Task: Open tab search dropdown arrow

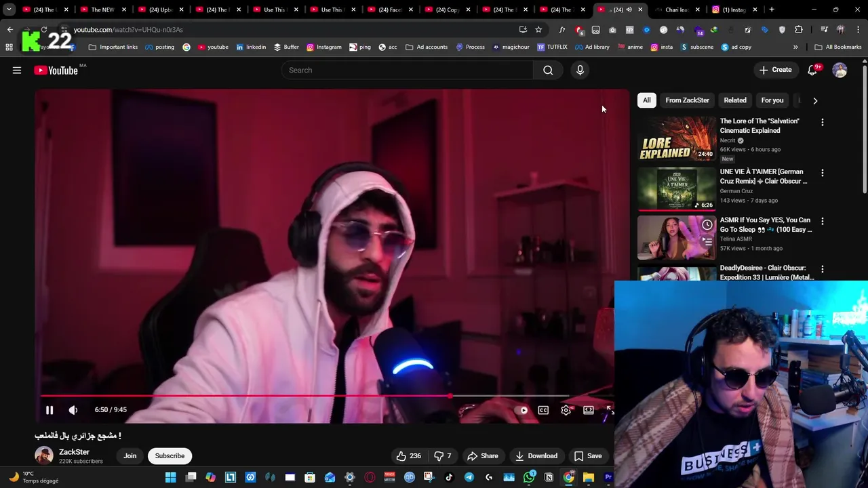Action: coord(9,9)
